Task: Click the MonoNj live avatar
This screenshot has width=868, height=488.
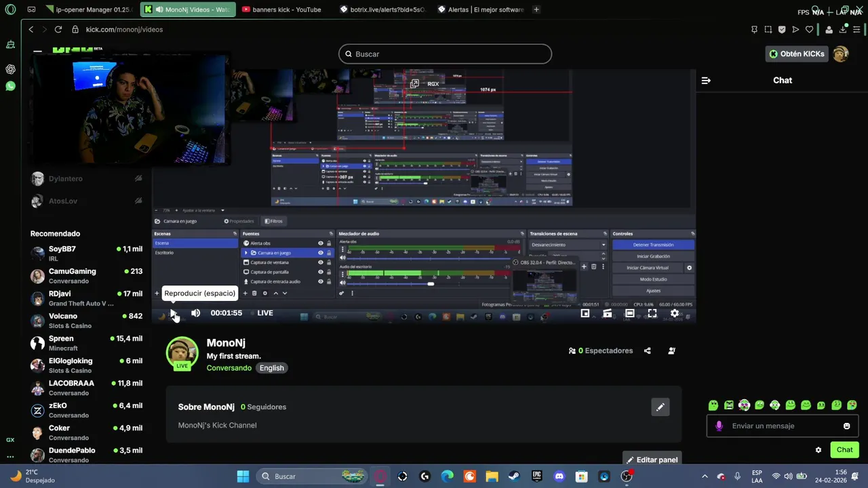Action: coord(182,352)
